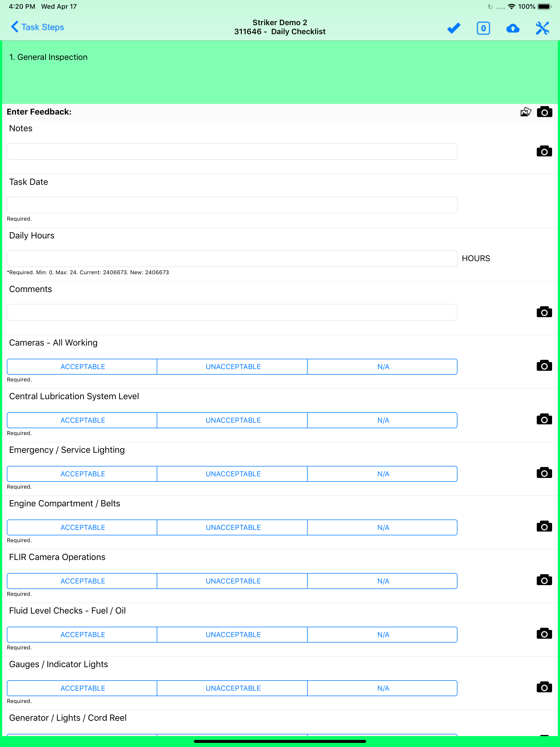Tap camera icon for Emergency / Service Lighting

(544, 473)
